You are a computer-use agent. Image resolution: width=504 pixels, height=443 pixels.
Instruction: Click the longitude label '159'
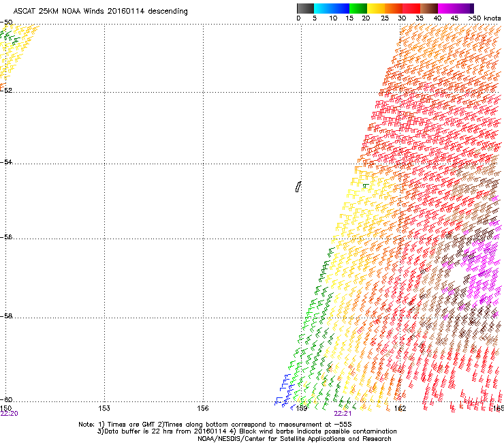[302, 408]
